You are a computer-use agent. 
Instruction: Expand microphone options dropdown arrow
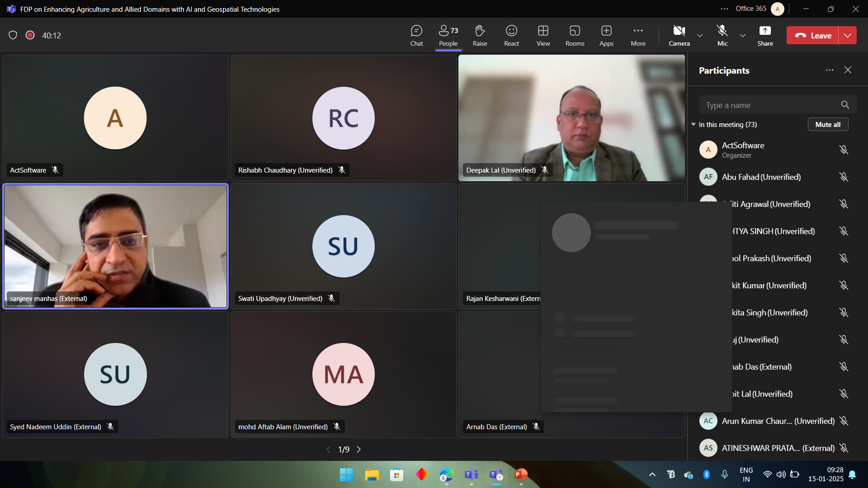point(742,35)
